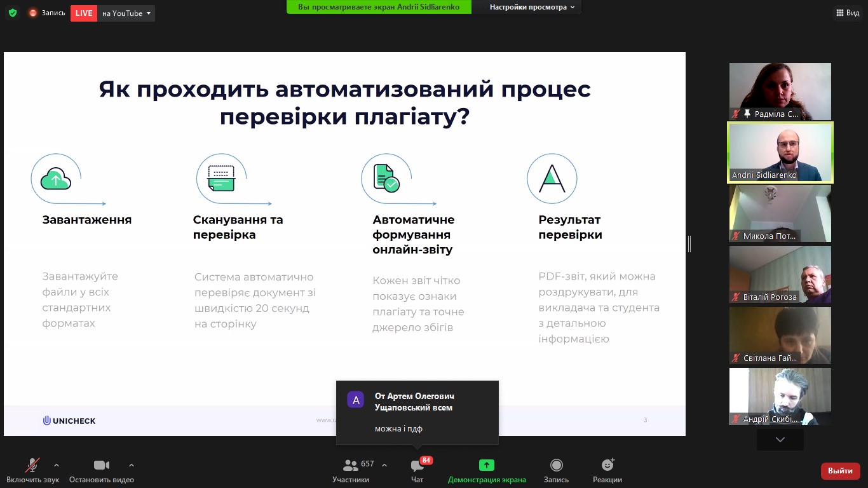Viewport: 868px width, 488px height.
Task: Click the cloud upload Завантаження icon
Action: click(x=56, y=179)
